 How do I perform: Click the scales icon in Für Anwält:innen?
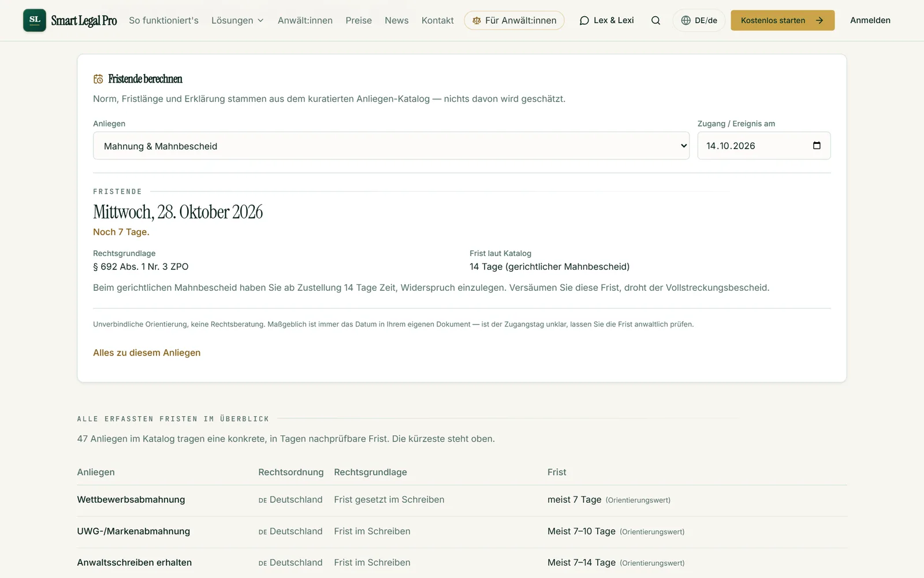point(476,21)
